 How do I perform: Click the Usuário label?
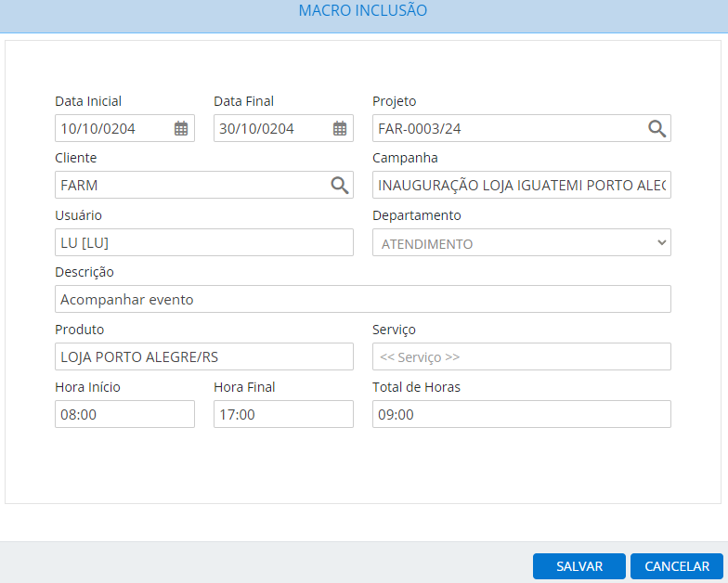click(78, 215)
